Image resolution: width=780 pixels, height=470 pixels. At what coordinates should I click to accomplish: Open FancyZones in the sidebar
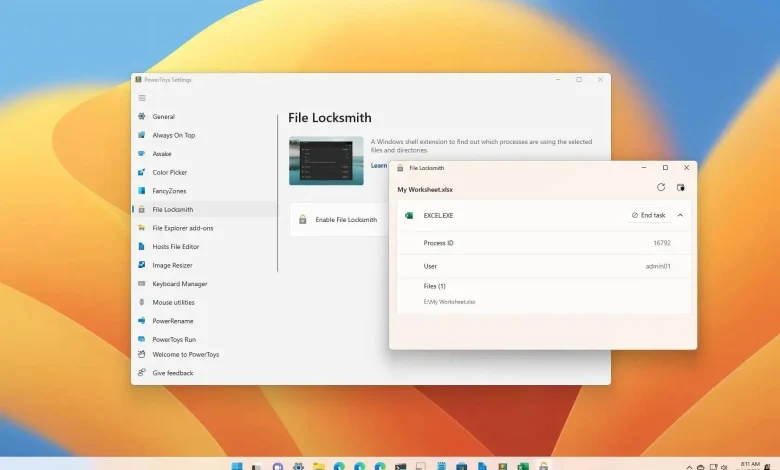pyautogui.click(x=169, y=190)
